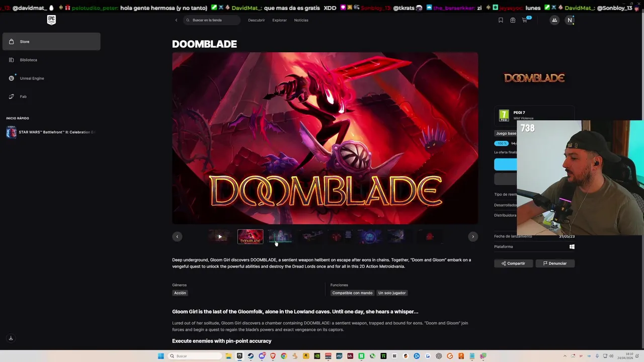Select Biblioteca in the sidebar
Viewport: 644px width, 362px height.
coord(51,60)
